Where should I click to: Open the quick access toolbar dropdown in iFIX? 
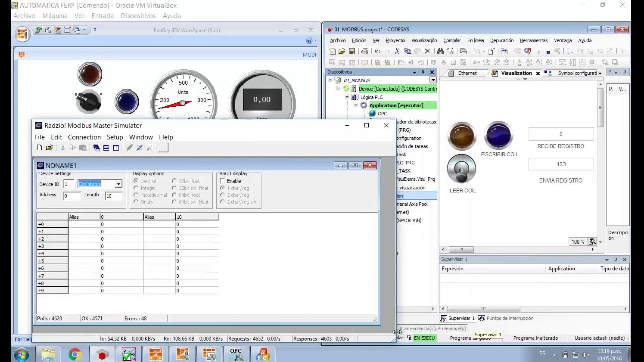[x=95, y=30]
